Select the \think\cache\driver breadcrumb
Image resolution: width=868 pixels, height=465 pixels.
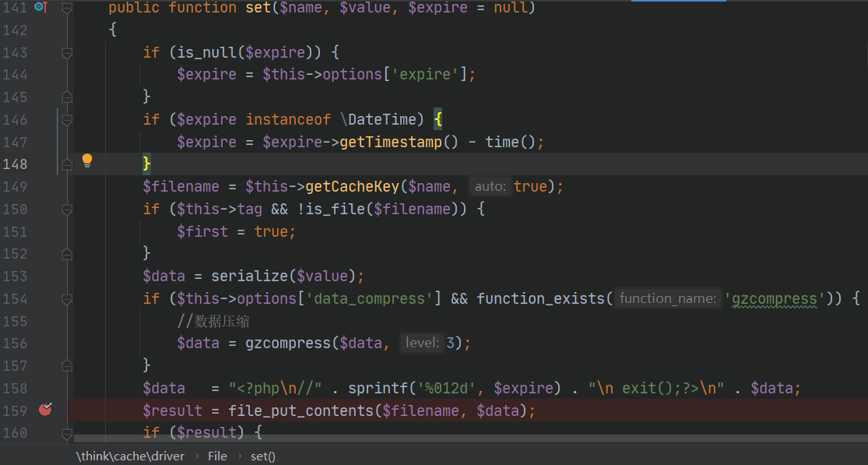tap(130, 456)
